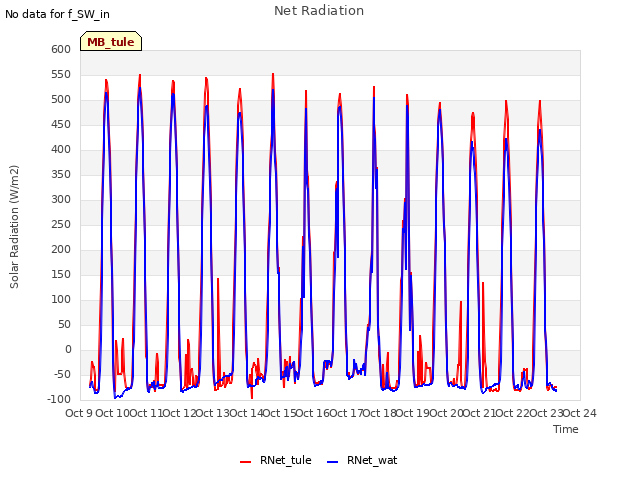
Task: Click the red RNet_tule legend swatch
Action: point(245,461)
